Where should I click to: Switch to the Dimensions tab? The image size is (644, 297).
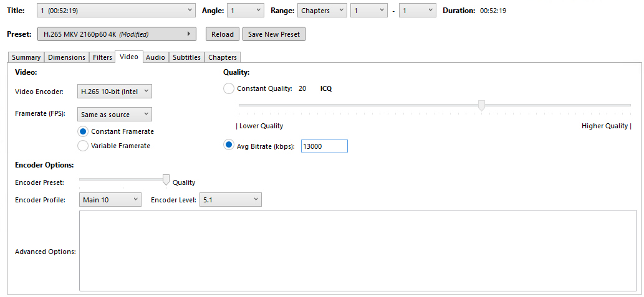pos(67,57)
